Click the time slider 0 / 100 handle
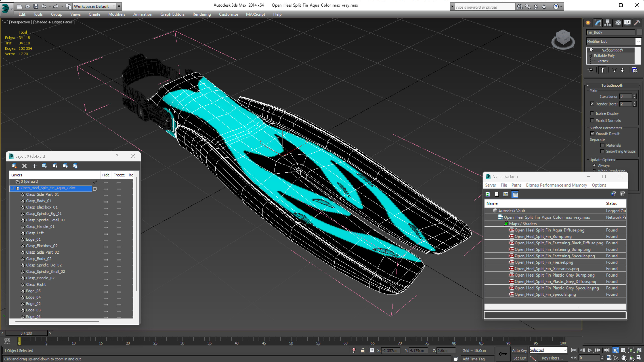The height and width of the screenshot is (362, 644). pyautogui.click(x=26, y=333)
